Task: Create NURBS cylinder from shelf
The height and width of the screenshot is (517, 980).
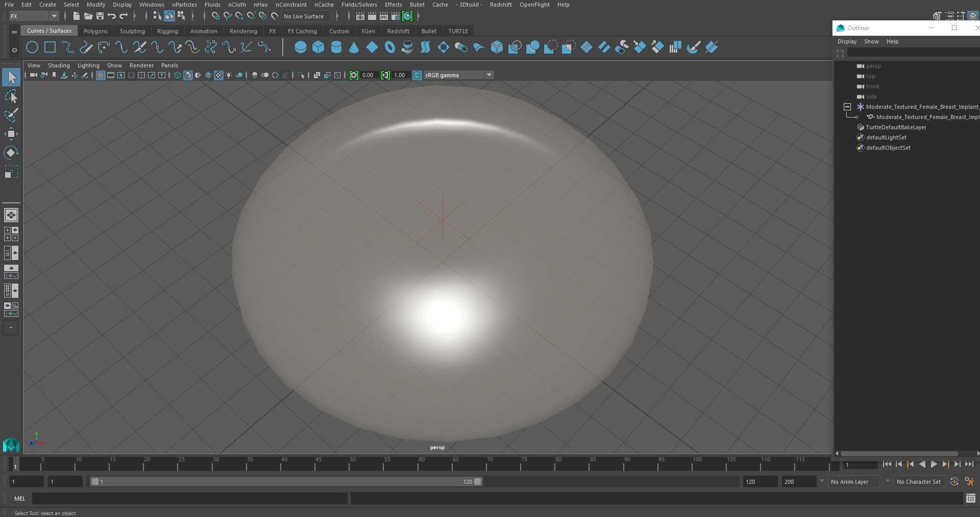Action: (336, 48)
